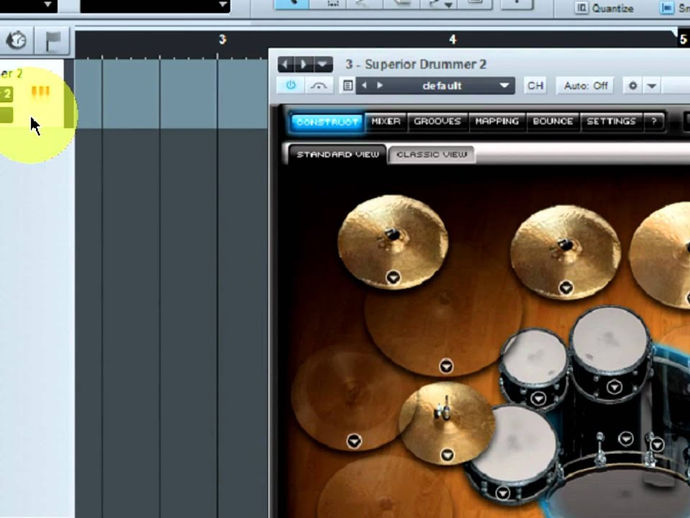The image size is (690, 518).
Task: Open menu arrow on the hi-hat
Action: (x=447, y=455)
